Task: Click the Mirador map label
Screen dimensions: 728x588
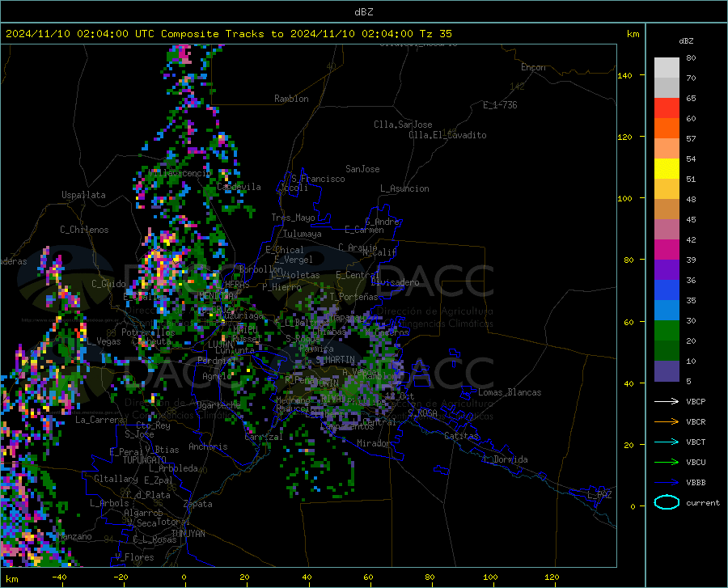Action: 373,443
